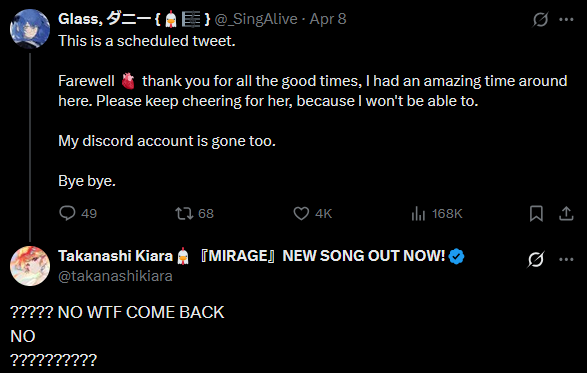This screenshot has height=373, width=587.
Task: Repost the Glass tweet via retweet icon
Action: (184, 213)
